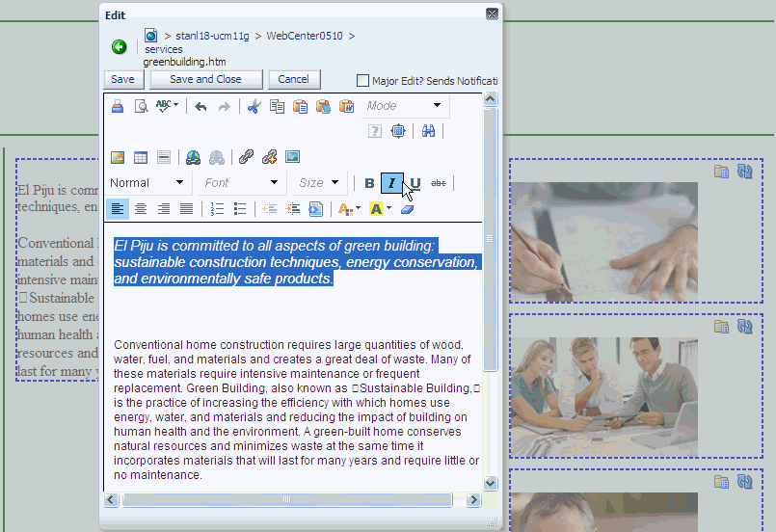Align text left
Screen dimensions: 776x532
point(118,209)
